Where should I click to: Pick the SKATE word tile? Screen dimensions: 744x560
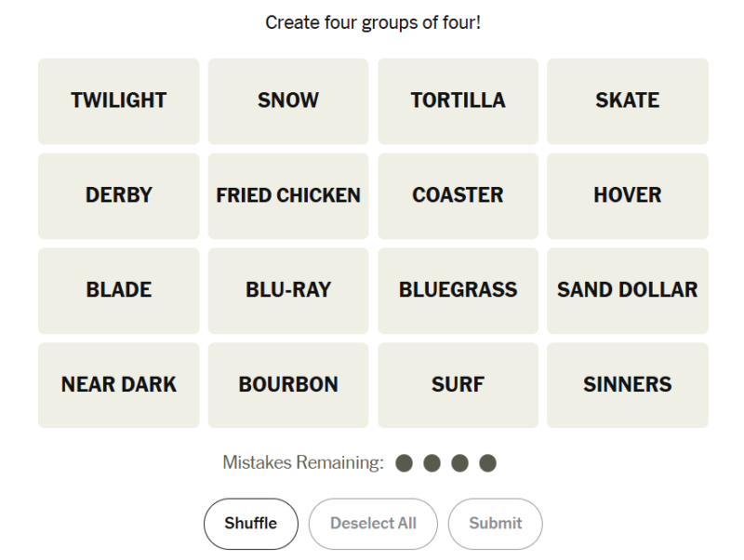(x=627, y=101)
